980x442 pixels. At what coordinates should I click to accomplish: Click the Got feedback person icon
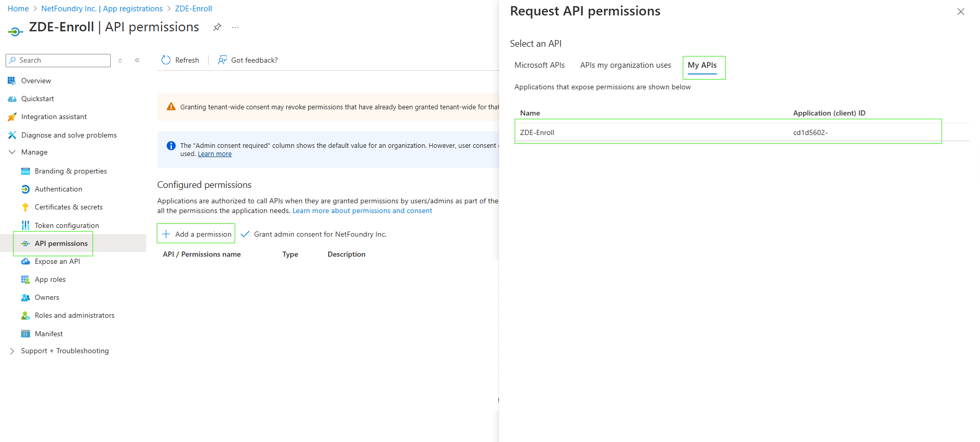[x=222, y=60]
